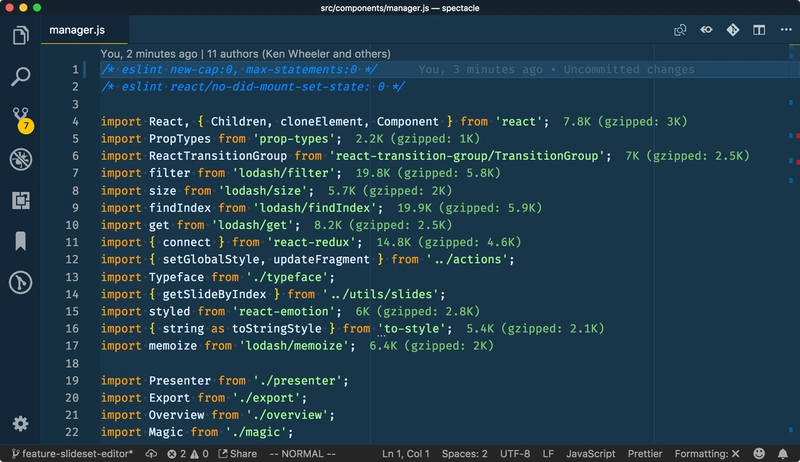Viewport: 800px width, 462px height.
Task: Click 'Overview' identifier on line 21
Action: tap(176, 415)
